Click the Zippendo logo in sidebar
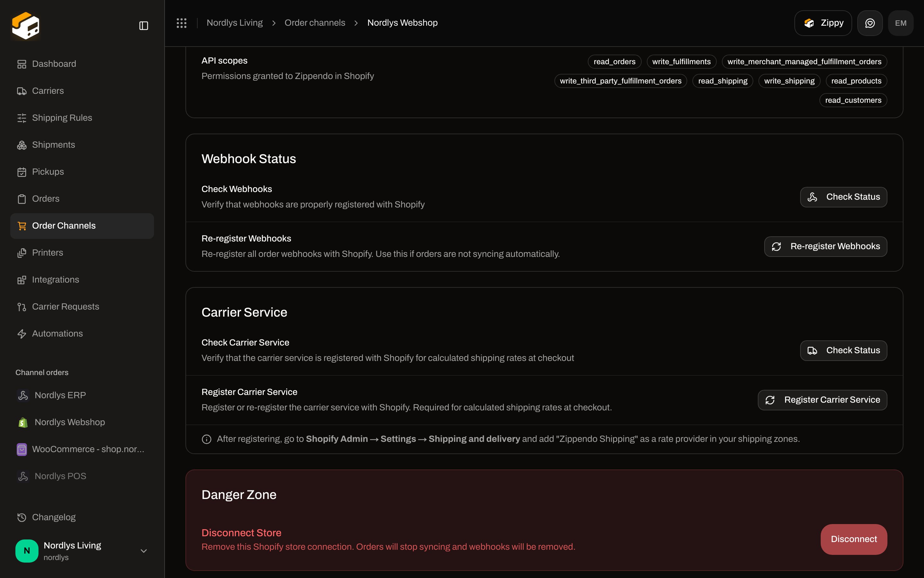Image resolution: width=924 pixels, height=578 pixels. (x=26, y=26)
